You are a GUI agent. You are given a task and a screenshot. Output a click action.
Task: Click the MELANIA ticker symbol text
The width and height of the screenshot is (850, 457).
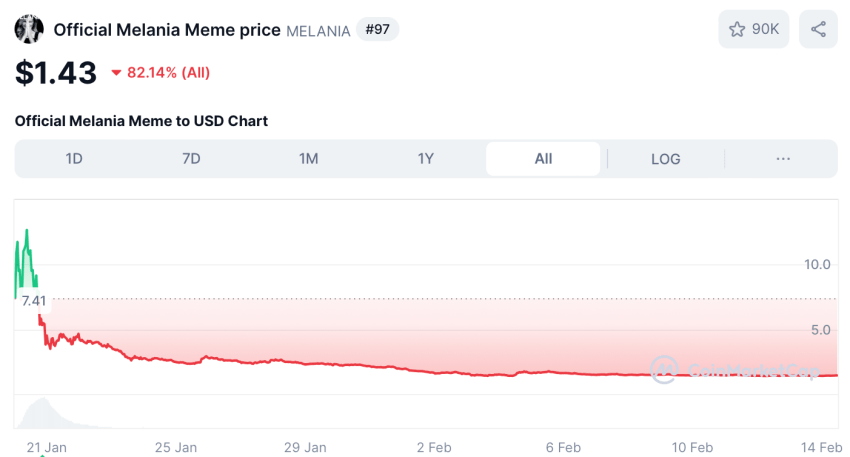[x=318, y=31]
